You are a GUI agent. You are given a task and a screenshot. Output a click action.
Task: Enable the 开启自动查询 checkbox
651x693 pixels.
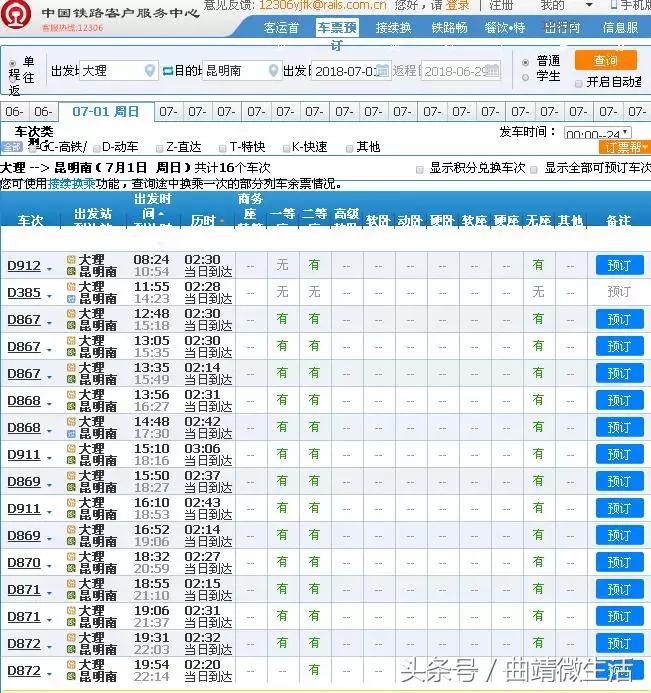point(579,83)
